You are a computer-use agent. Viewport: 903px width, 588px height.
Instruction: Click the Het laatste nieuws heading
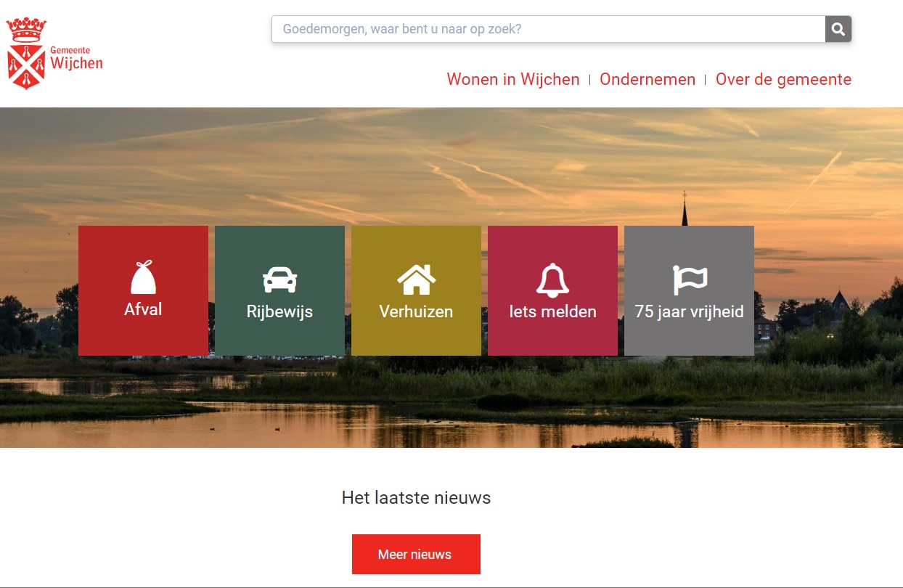click(x=416, y=498)
